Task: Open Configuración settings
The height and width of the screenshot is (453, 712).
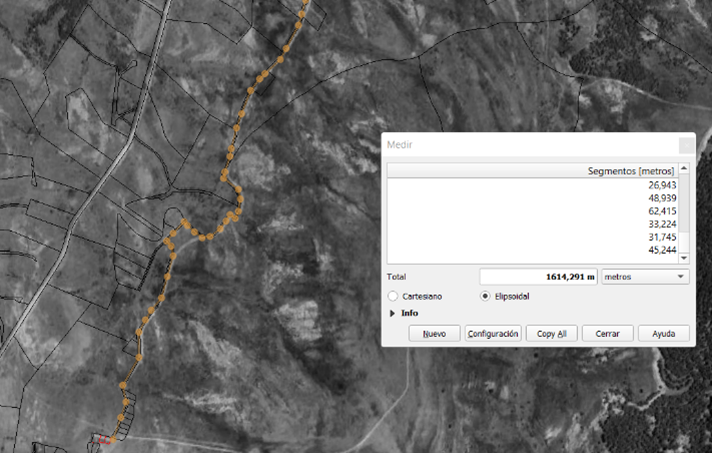Action: click(x=493, y=333)
